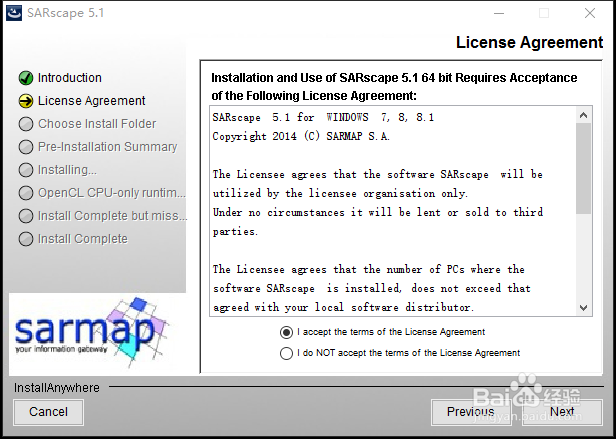The width and height of the screenshot is (616, 439).
Task: Select I do NOT accept the terms radio button
Action: (286, 353)
